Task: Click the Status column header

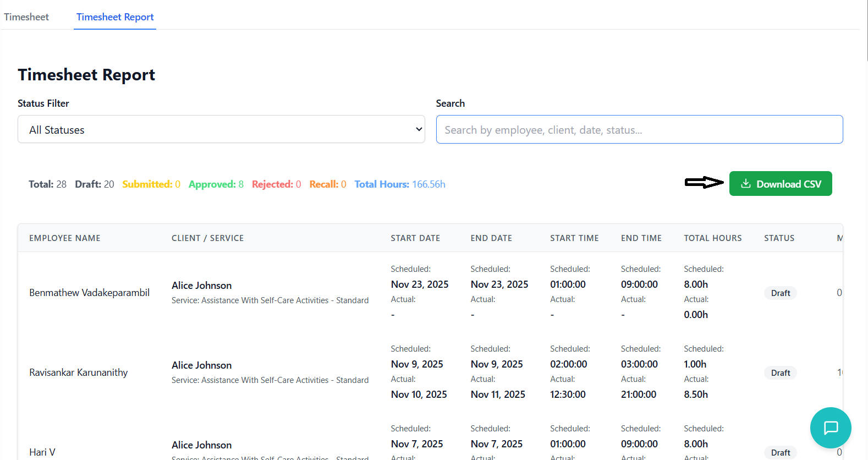Action: pos(779,238)
